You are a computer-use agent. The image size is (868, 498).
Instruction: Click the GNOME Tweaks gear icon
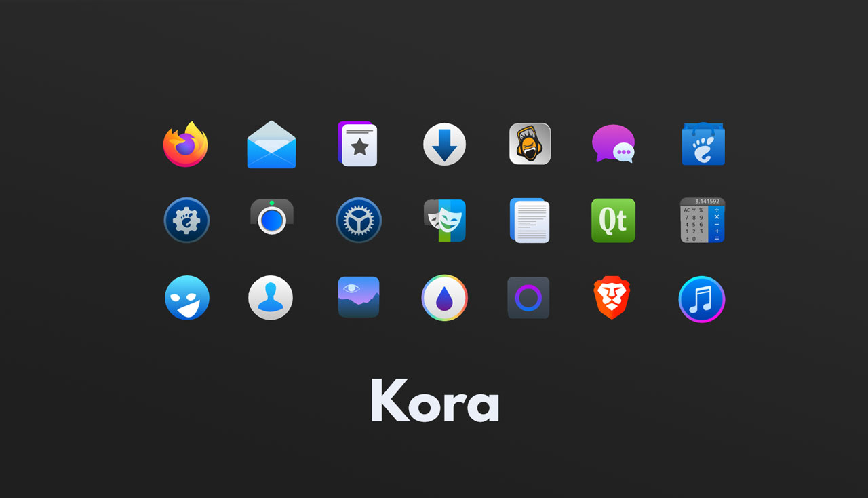coord(186,221)
